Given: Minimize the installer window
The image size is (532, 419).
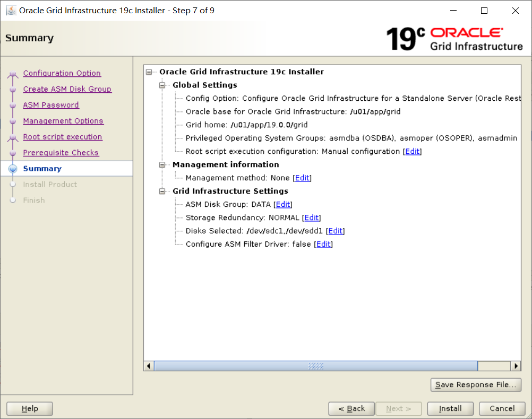Looking at the screenshot, I should coord(453,11).
